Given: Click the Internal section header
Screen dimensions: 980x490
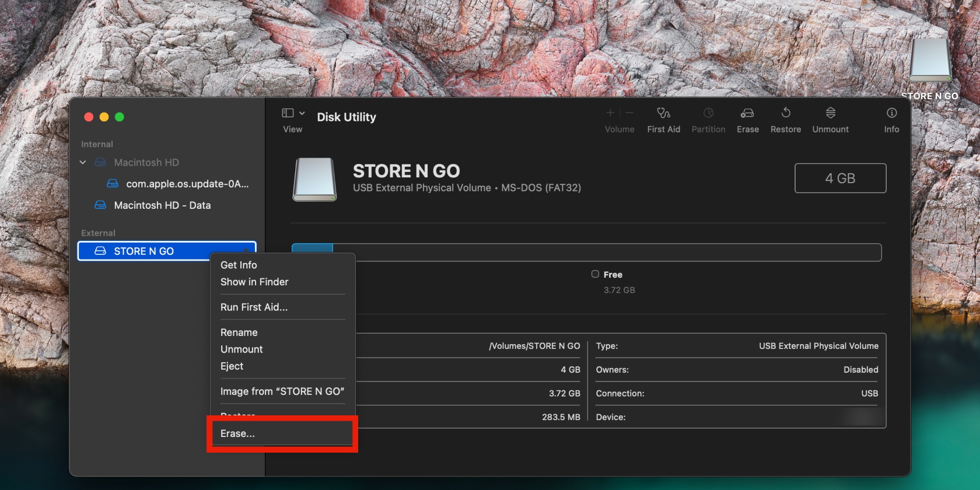Looking at the screenshot, I should point(97,144).
